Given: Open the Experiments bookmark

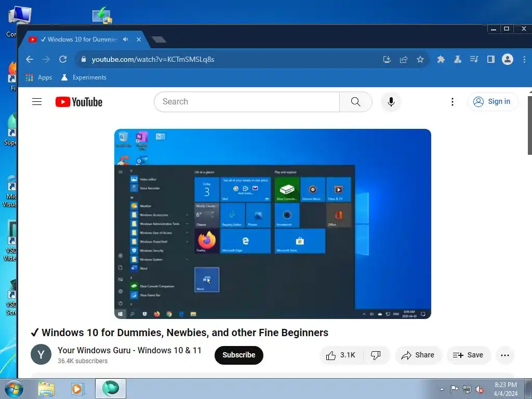Looking at the screenshot, I should pos(84,77).
